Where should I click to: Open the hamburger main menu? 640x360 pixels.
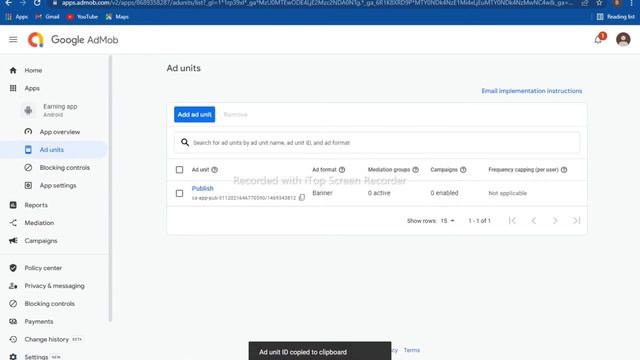[x=13, y=40]
